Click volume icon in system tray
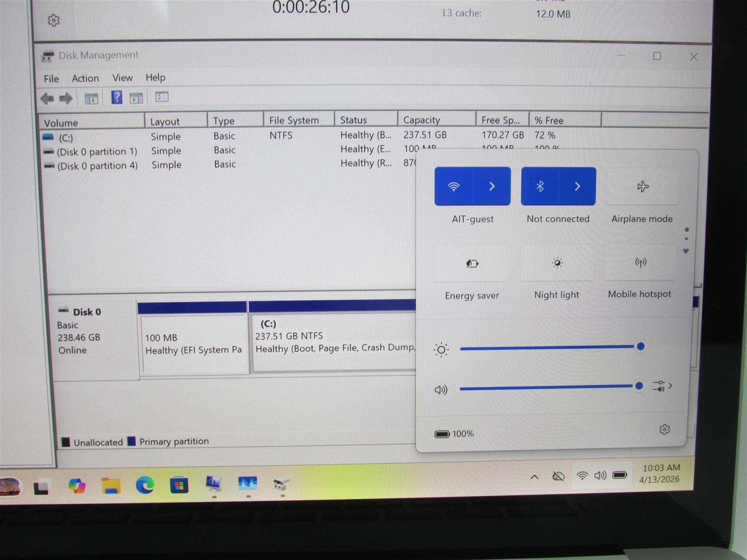The width and height of the screenshot is (747, 560). tap(600, 476)
